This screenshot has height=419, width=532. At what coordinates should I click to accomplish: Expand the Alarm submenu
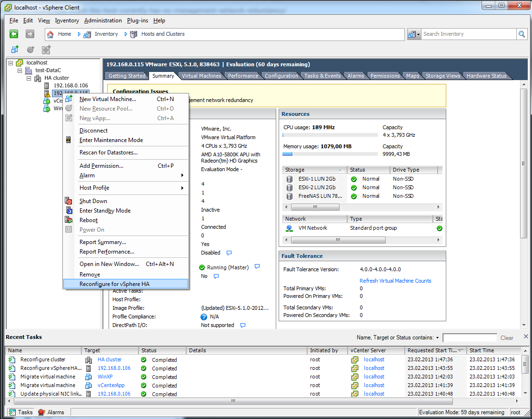[x=182, y=175]
